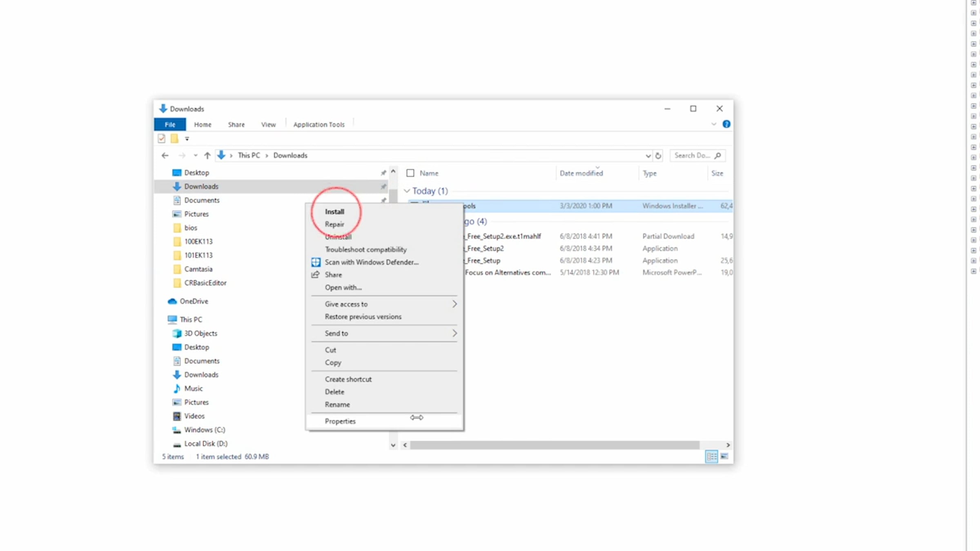Screen dimensions: 980x551
Task: Open OneDrive in the navigation pane
Action: (194, 301)
